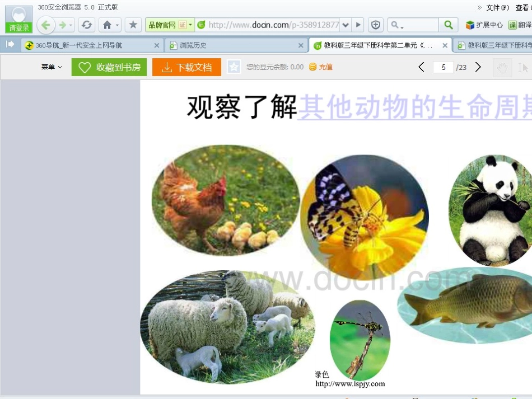Click the star bookmark icon beside download
532x399 pixels.
coord(234,67)
